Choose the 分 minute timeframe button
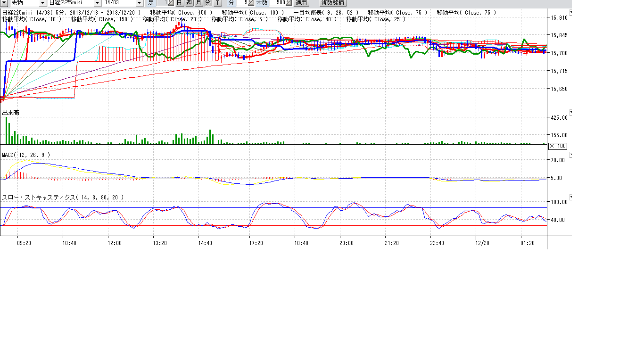The width and height of the screenshot is (644, 362). click(207, 3)
